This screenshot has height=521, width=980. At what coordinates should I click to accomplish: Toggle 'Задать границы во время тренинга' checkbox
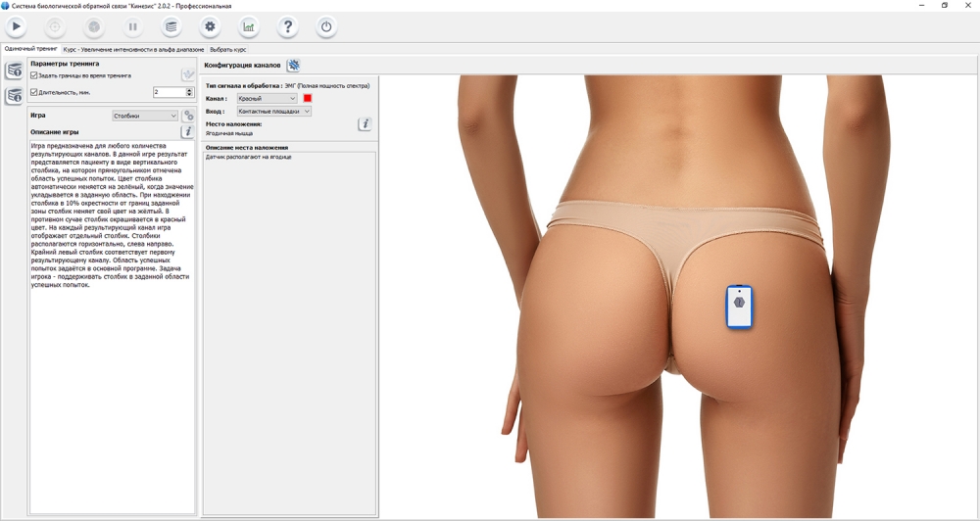point(34,75)
